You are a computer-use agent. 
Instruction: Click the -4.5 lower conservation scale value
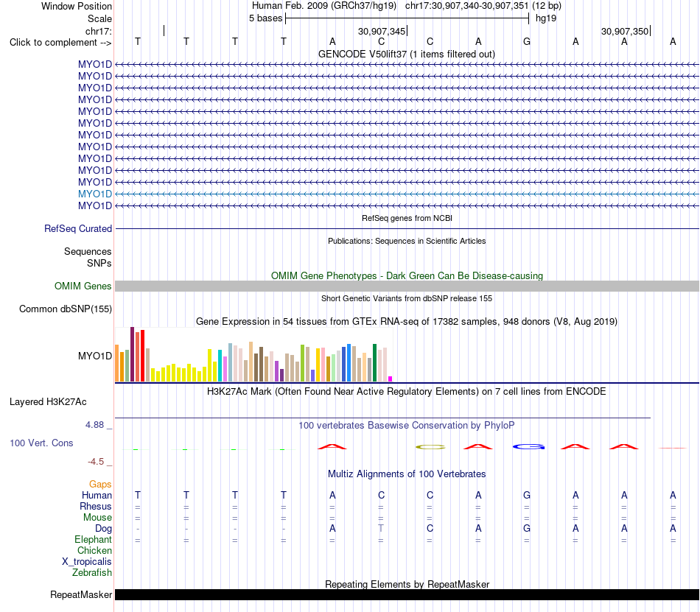96,461
